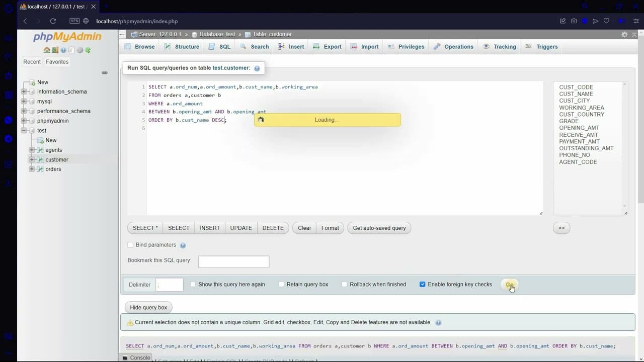Collapse the test database node
The height and width of the screenshot is (362, 644).
(24, 131)
